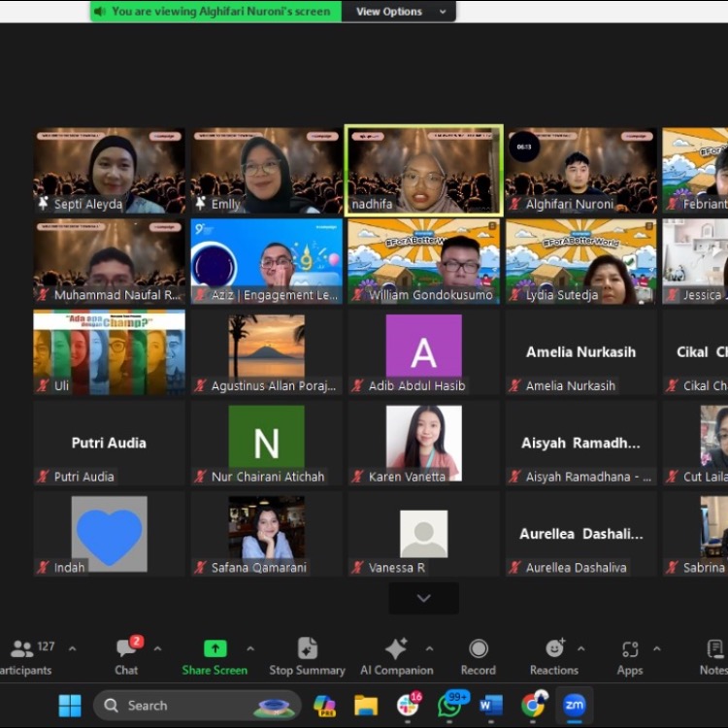Click the muted mic icon next to Uli
728x728 pixels.
pyautogui.click(x=43, y=385)
